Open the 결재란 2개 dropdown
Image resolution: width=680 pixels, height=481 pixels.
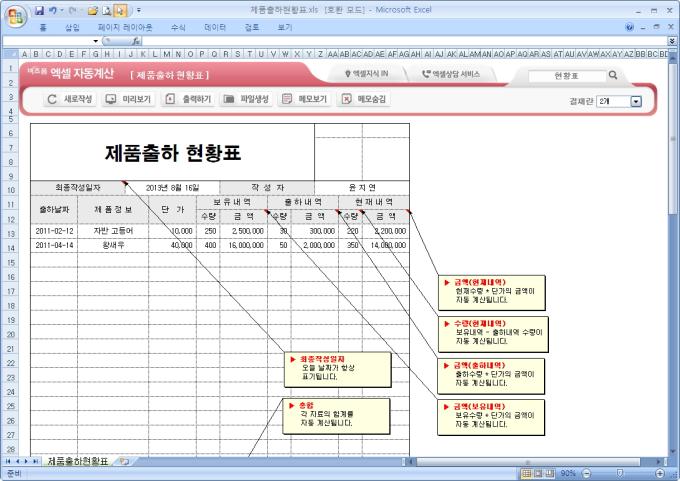(636, 101)
